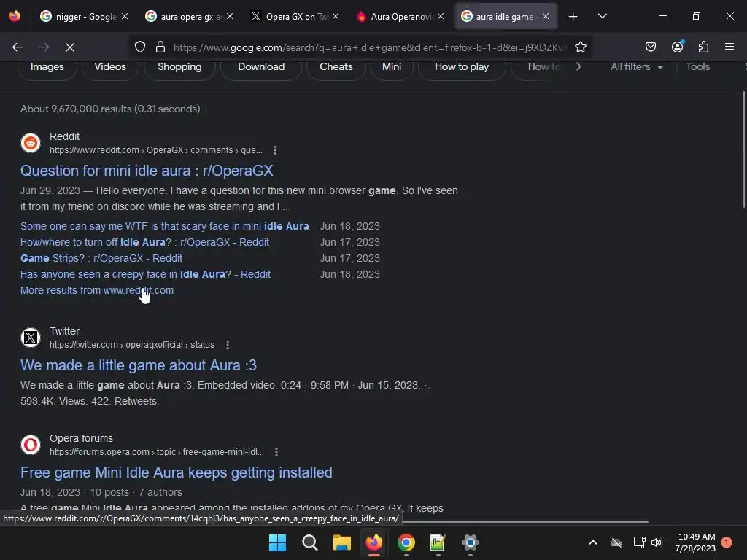Select the 'How to play' filter chip
Image resolution: width=747 pixels, height=560 pixels.
coord(462,66)
